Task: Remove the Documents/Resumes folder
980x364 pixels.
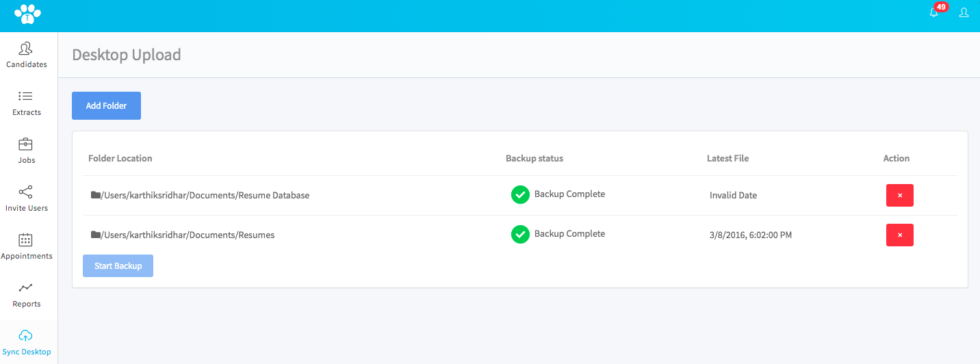Action: (x=900, y=235)
